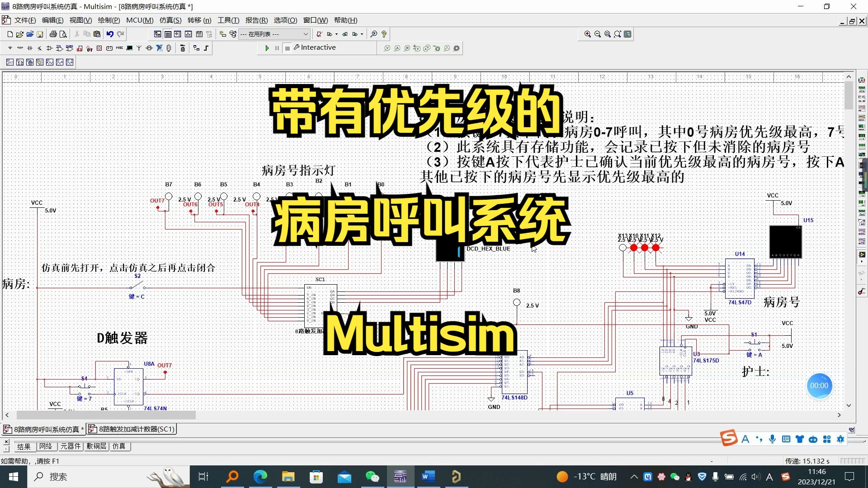Select the Place Analog op-amp icon
The width and height of the screenshot is (868, 488).
pyautogui.click(x=50, y=48)
